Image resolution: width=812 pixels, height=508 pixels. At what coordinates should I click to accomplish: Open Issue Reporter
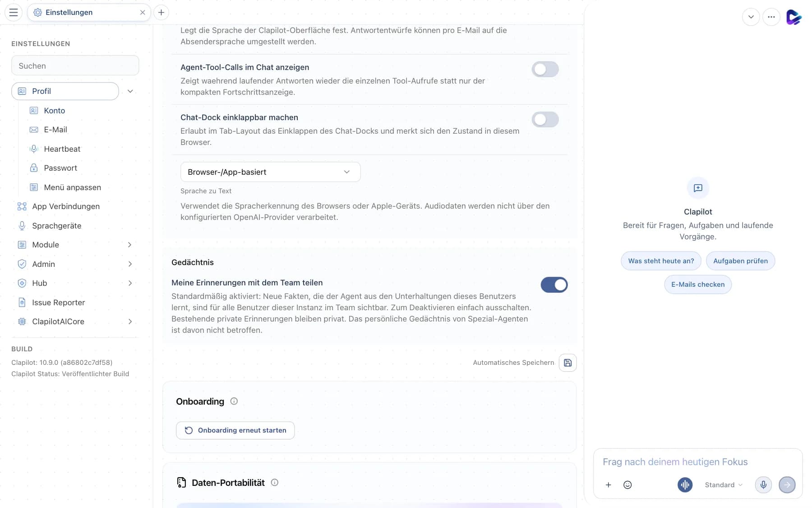click(58, 303)
